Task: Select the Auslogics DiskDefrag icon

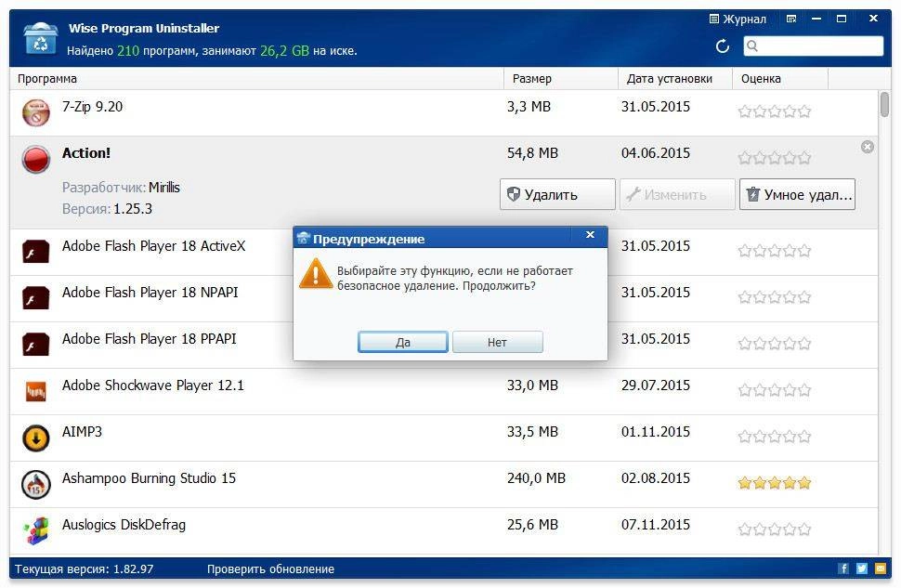Action: [35, 530]
